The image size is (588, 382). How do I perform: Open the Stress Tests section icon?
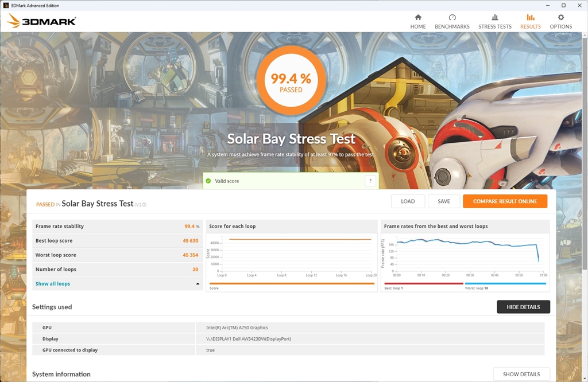[494, 18]
